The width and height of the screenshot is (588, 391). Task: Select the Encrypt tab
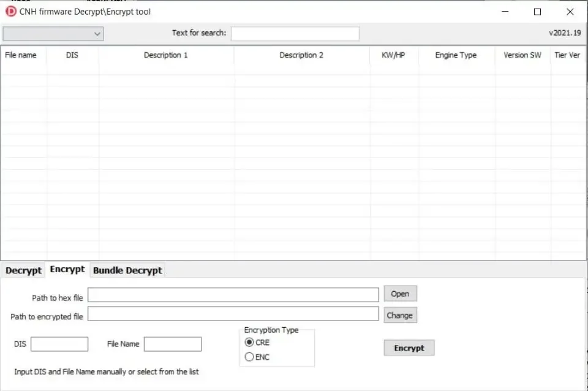(x=67, y=270)
